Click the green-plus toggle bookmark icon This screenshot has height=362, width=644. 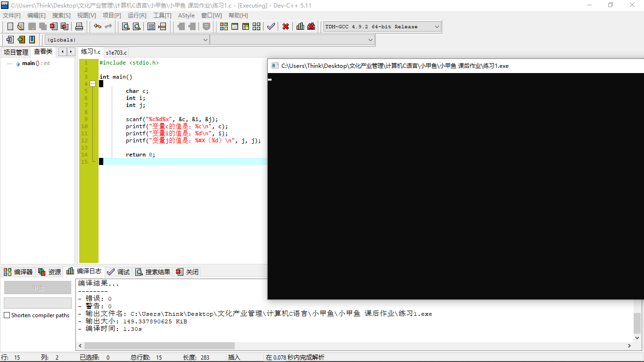21,40
